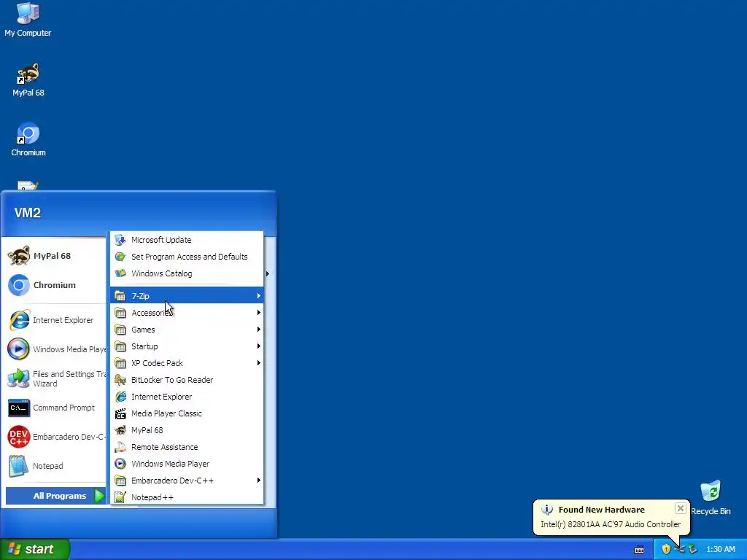Expand the Accessories submenu arrow
The height and width of the screenshot is (560, 747).
259,312
